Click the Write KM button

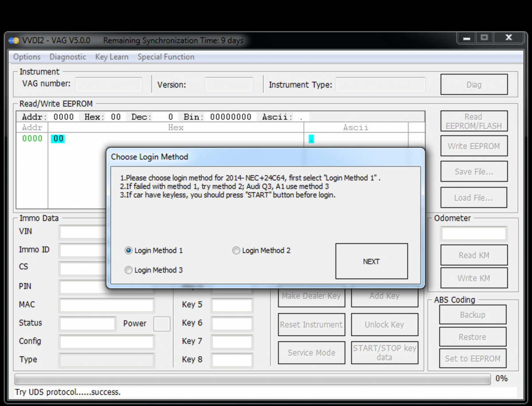click(474, 278)
